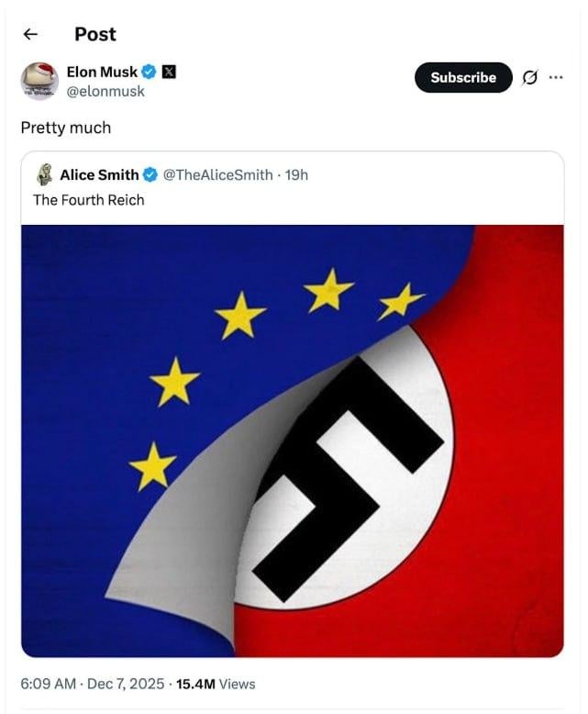Open the three-dot more options menu
Image resolution: width=588 pixels, height=714 pixels.
tap(556, 77)
